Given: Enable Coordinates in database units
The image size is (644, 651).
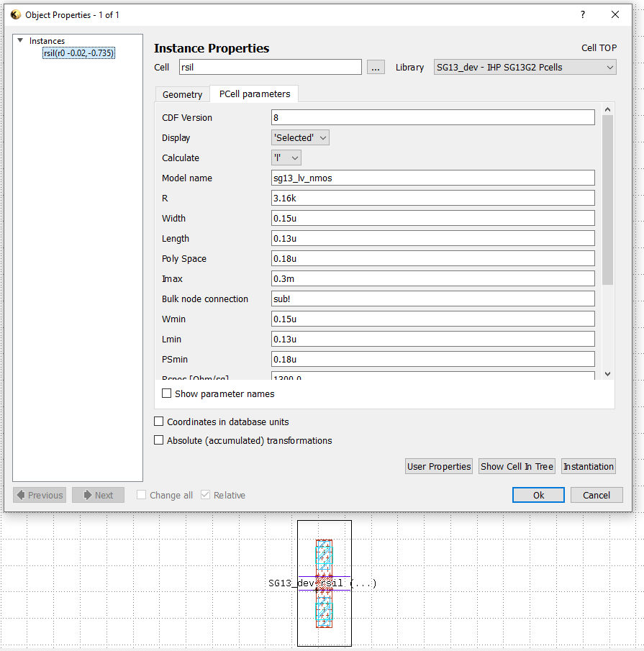Looking at the screenshot, I should [158, 422].
